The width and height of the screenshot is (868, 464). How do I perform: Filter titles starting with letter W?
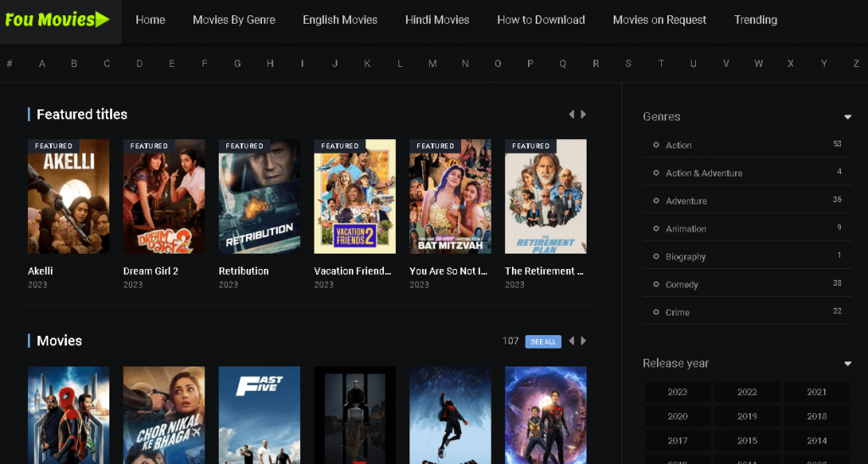(759, 64)
